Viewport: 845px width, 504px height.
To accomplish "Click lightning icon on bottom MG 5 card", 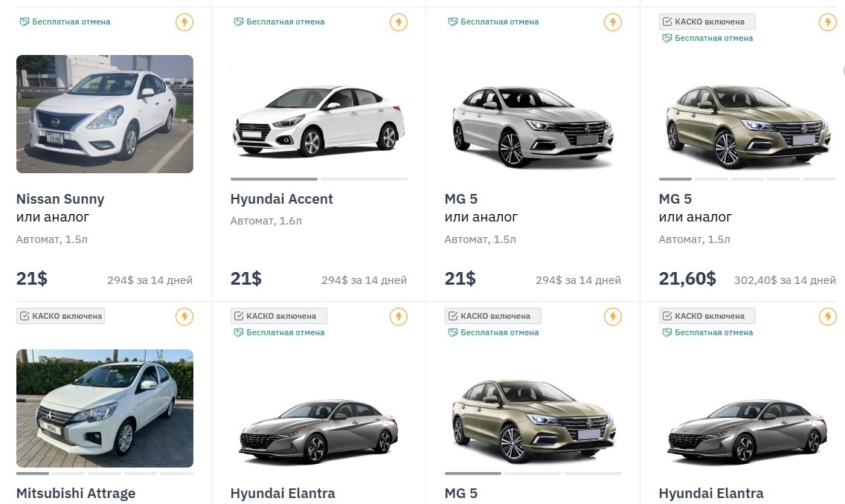I will 613,317.
